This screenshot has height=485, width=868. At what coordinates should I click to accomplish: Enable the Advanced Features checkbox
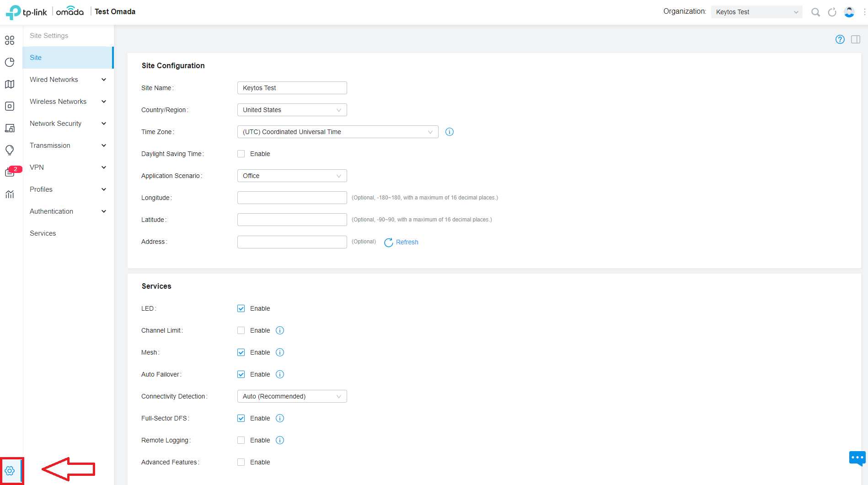click(x=241, y=462)
